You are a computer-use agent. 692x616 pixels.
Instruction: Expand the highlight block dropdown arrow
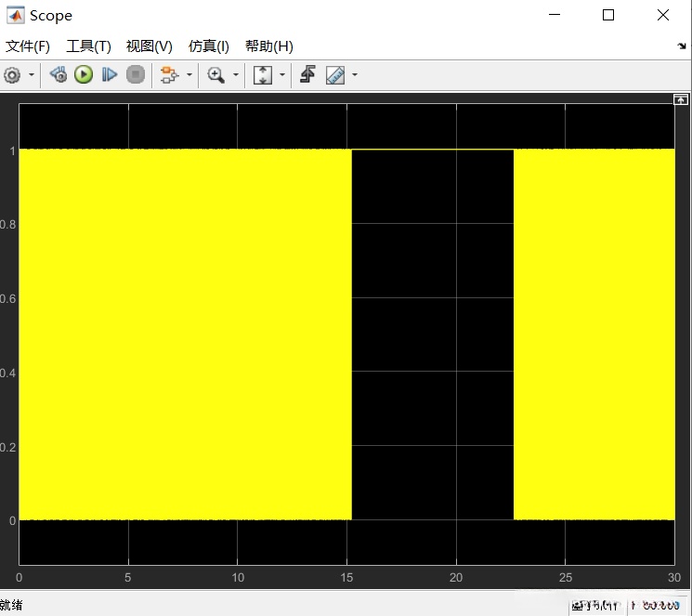[x=189, y=74]
